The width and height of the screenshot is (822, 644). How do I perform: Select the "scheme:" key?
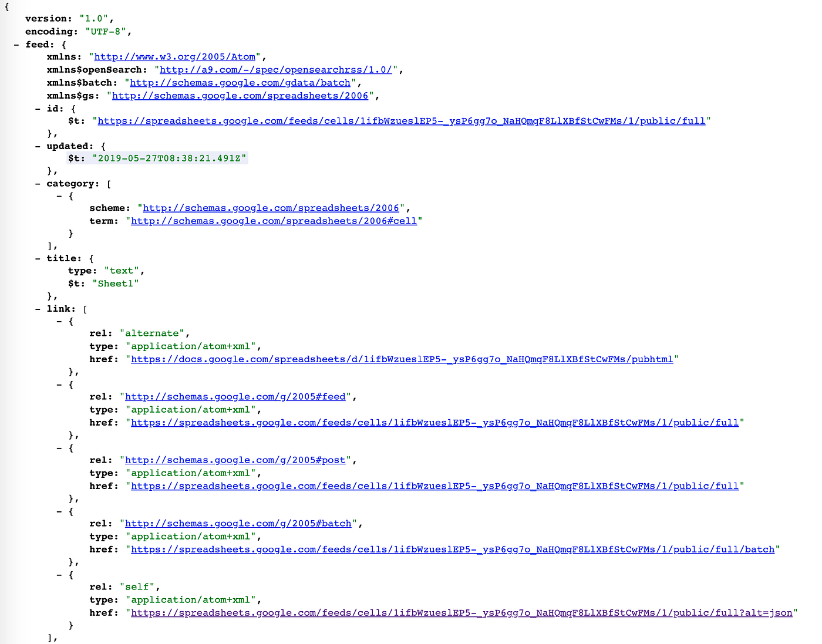(x=110, y=208)
